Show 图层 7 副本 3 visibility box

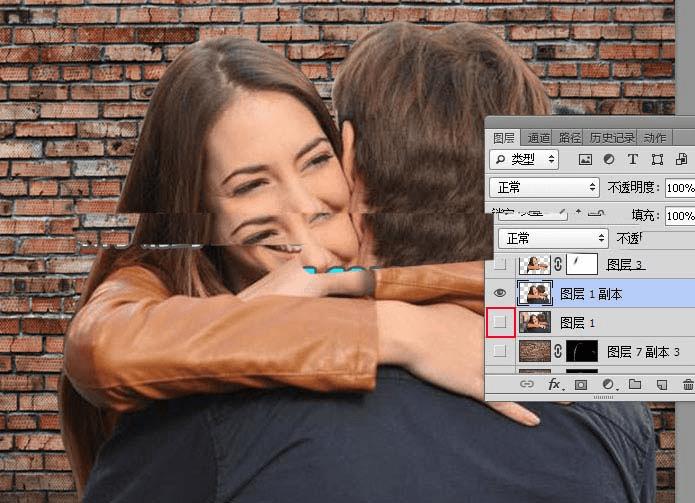pyautogui.click(x=500, y=351)
